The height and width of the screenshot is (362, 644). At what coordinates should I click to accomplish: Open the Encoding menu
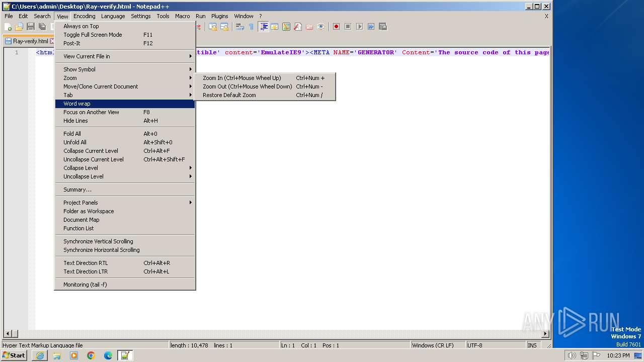click(84, 16)
